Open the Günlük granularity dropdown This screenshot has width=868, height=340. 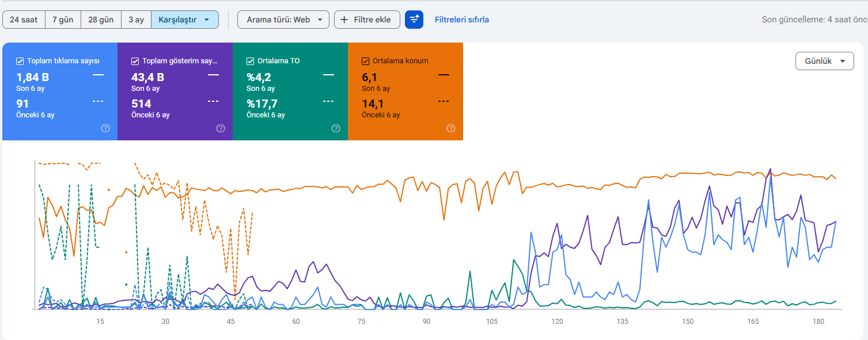pyautogui.click(x=824, y=61)
